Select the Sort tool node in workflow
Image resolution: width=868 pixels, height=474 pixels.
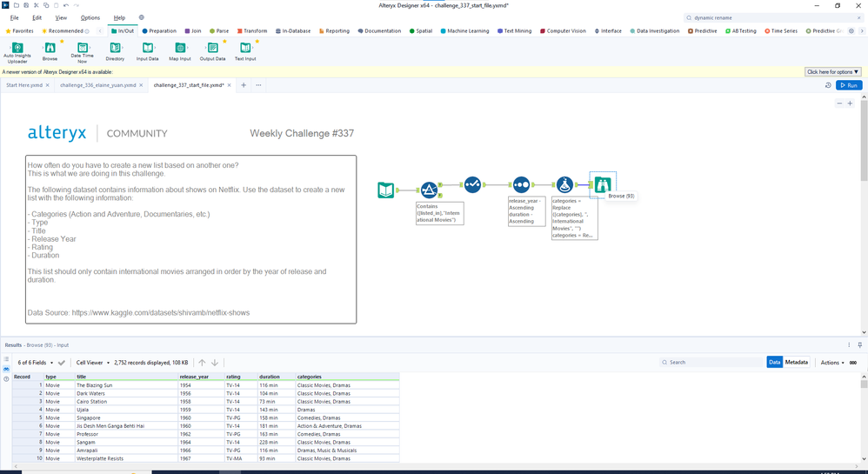521,184
